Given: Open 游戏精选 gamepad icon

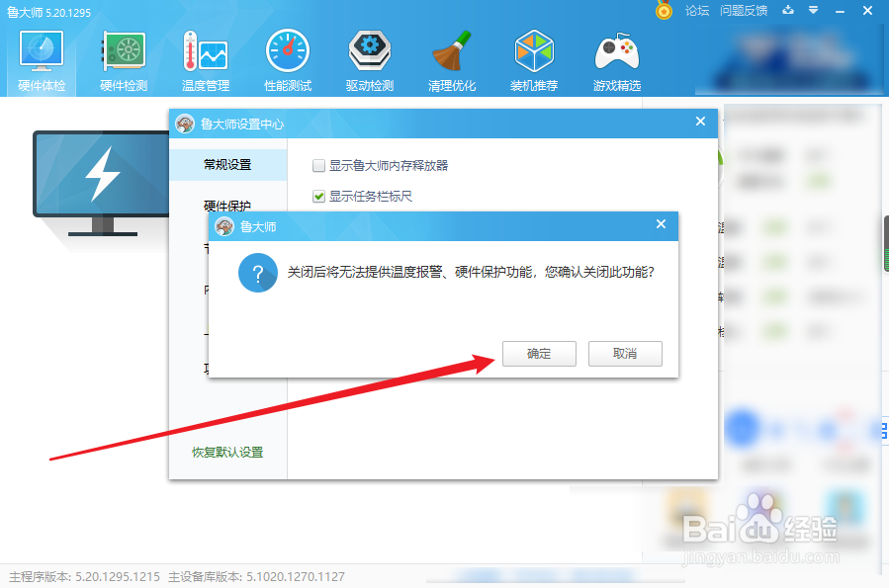Looking at the screenshot, I should point(617,61).
